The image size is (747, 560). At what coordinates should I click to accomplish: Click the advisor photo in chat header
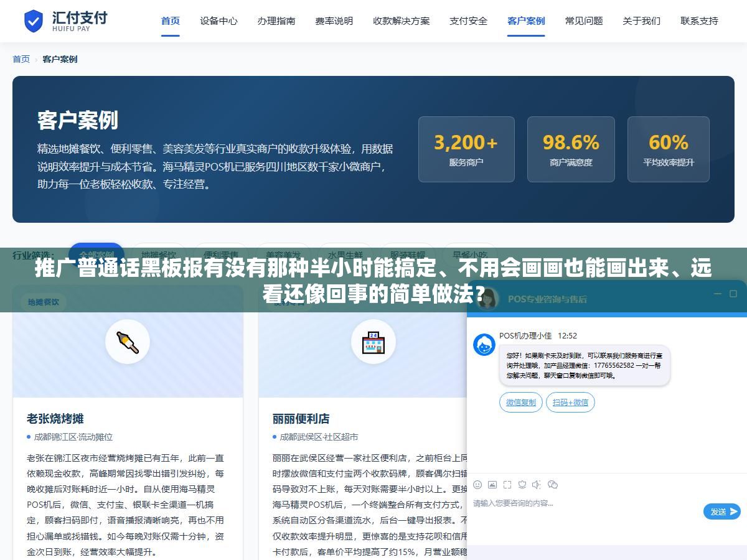488,299
